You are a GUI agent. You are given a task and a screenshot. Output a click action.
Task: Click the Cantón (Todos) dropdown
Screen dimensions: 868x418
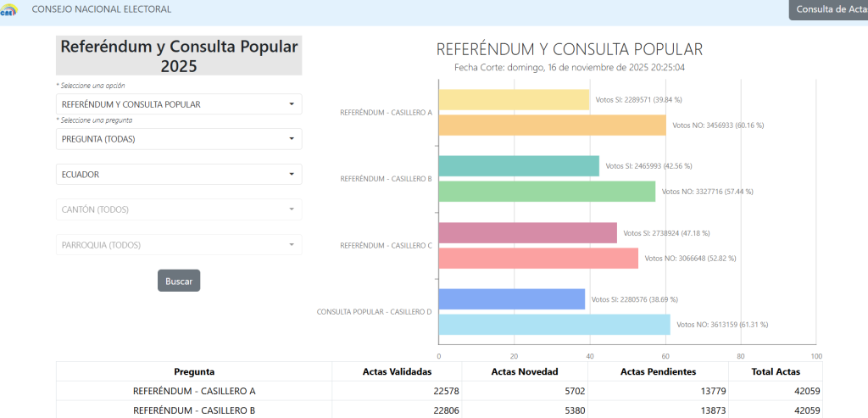[x=179, y=209]
